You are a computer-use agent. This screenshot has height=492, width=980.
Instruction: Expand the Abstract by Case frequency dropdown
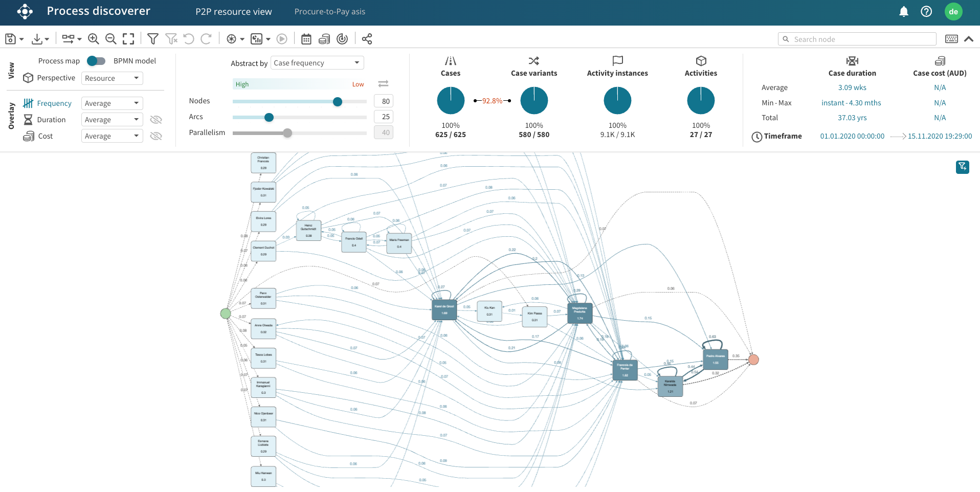coord(317,63)
